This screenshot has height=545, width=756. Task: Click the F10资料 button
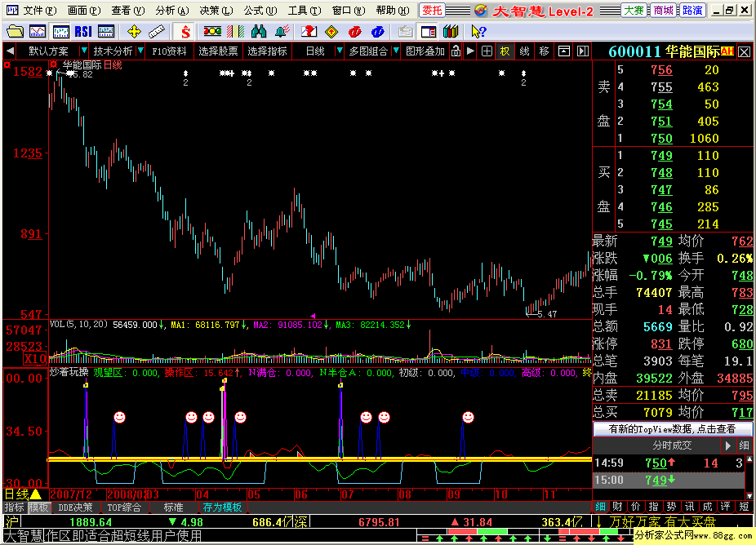tap(169, 51)
